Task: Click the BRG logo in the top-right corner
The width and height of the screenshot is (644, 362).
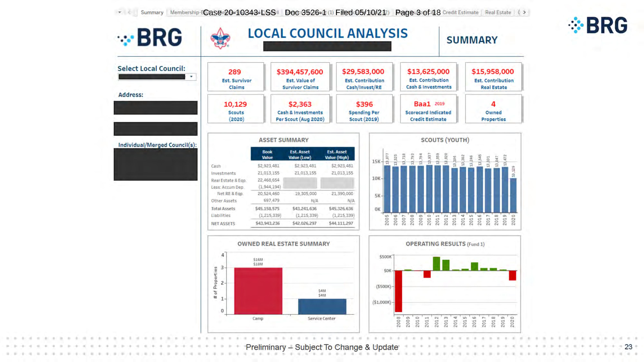Action: (598, 25)
